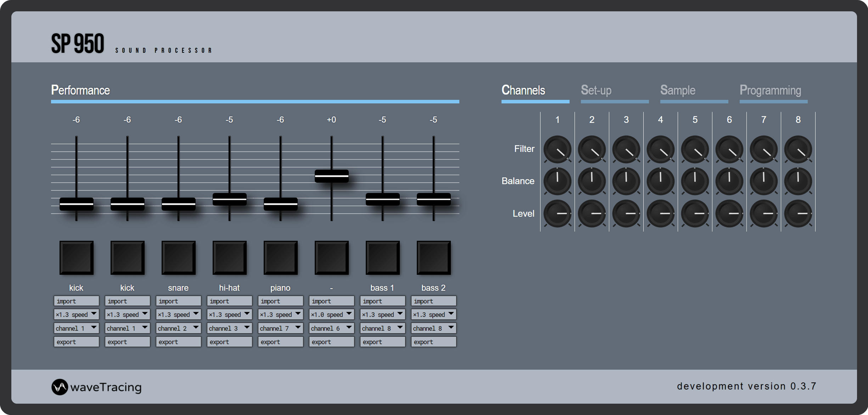Viewport: 868px width, 415px height.
Task: Click the +0 fader handle
Action: point(331,176)
